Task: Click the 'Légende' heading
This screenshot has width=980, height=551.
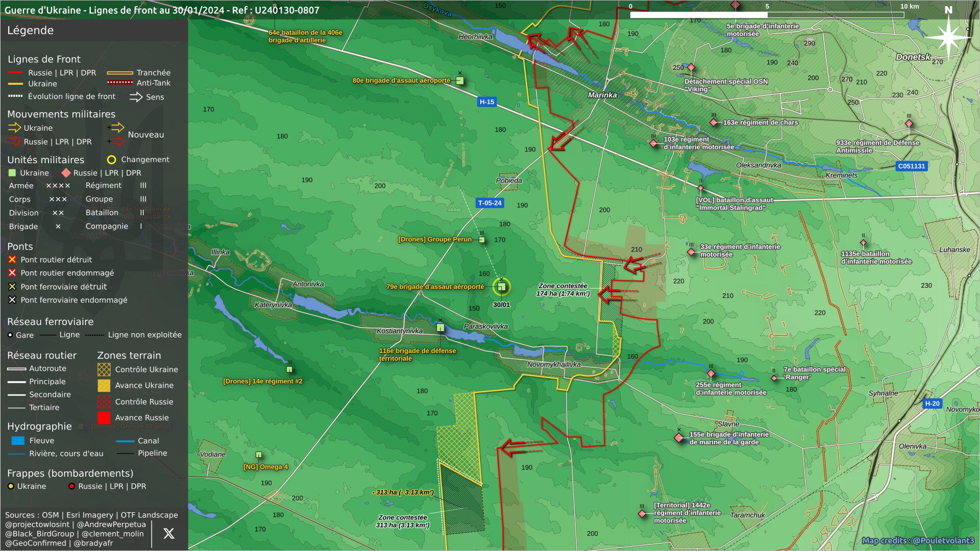Action: click(x=30, y=30)
